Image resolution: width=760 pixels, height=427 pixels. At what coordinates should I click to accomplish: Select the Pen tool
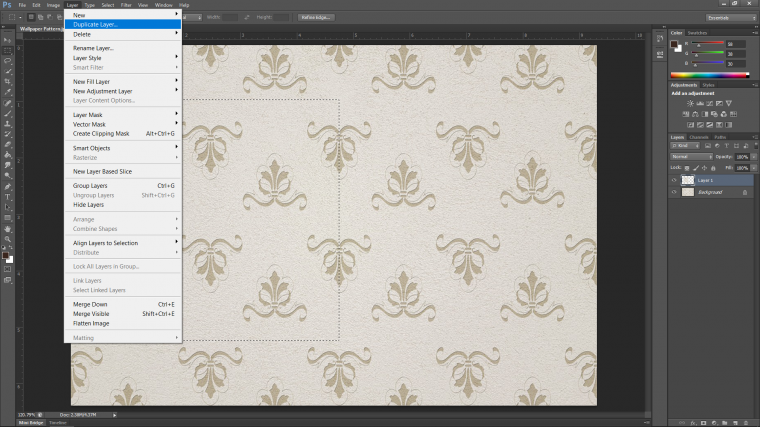[x=7, y=187]
